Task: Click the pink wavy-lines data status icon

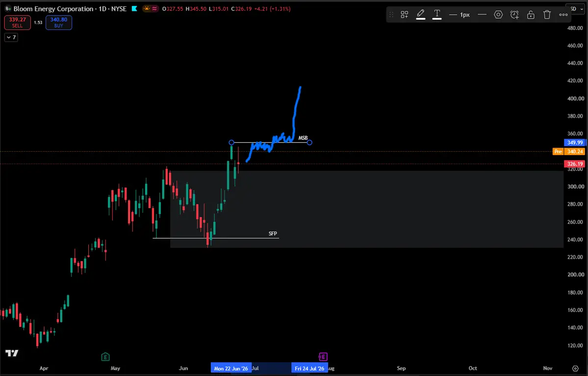Action: 154,9
